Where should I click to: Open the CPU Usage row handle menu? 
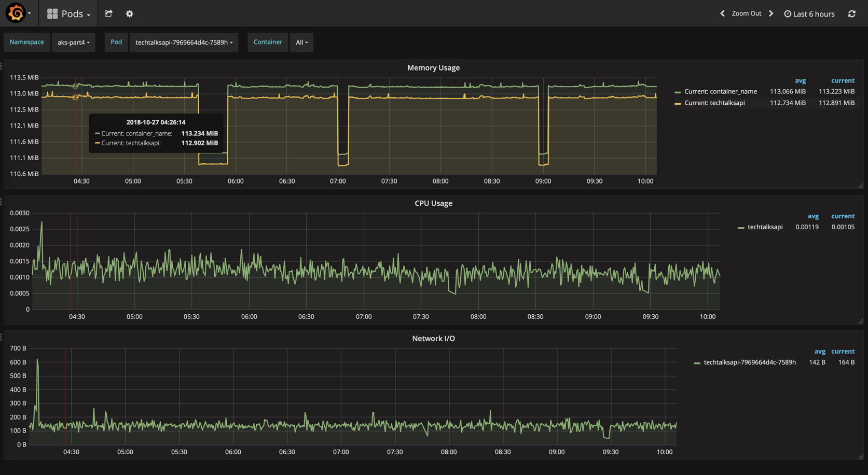coord(2,201)
